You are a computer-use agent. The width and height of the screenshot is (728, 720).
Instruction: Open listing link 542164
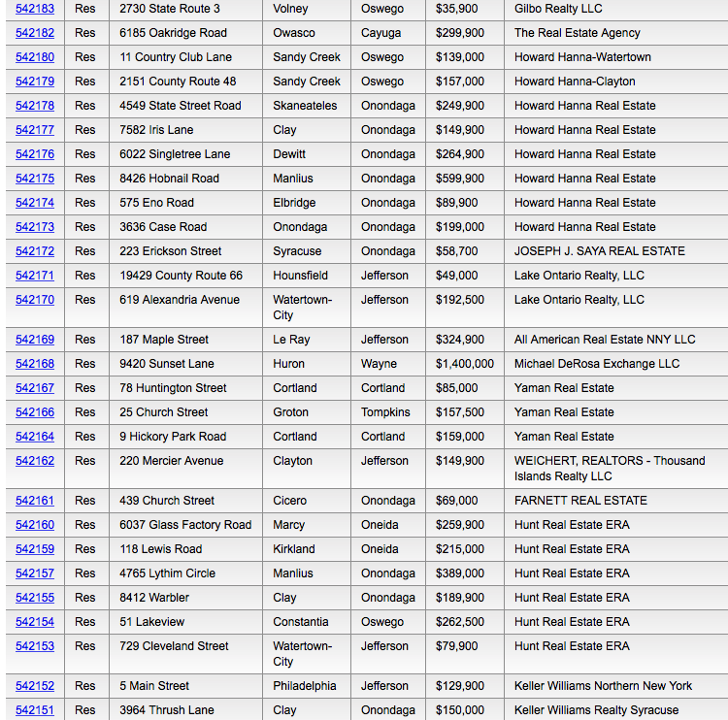[35, 437]
